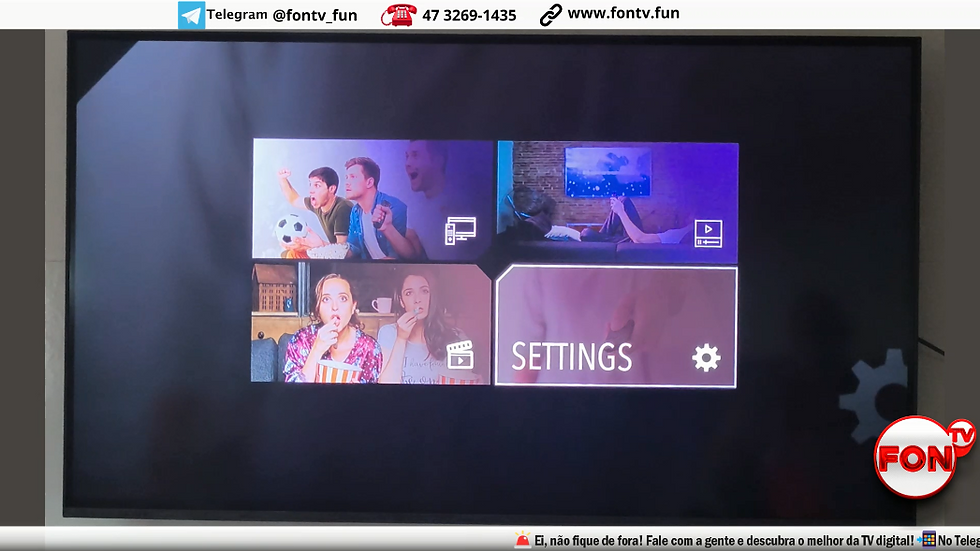Click the gear icon in Settings tile

[706, 358]
